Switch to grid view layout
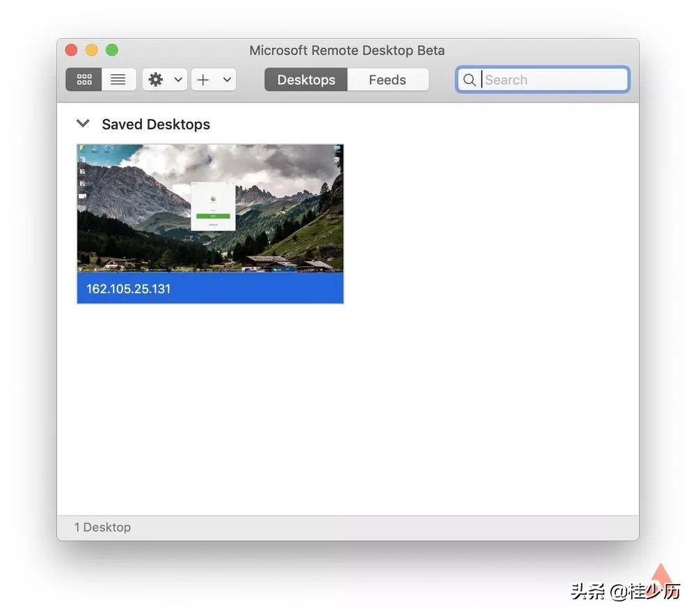Viewport: 696px width, 616px height. click(x=84, y=78)
